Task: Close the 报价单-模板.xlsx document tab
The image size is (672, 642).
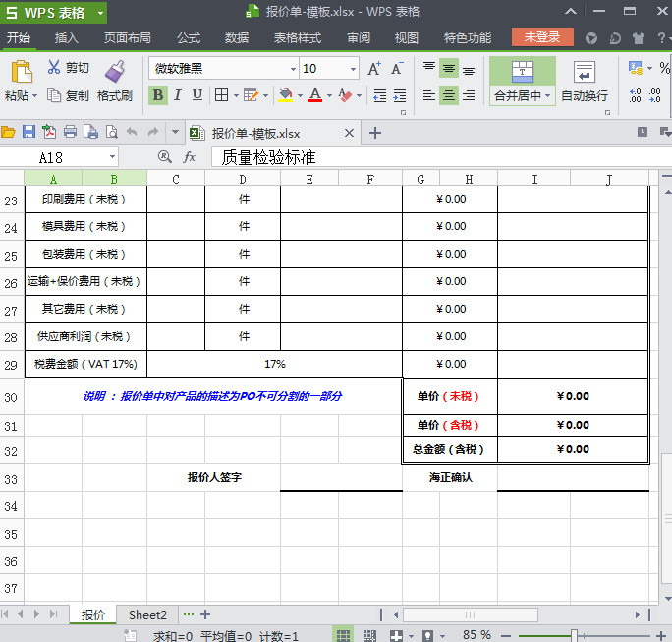Action: tap(349, 133)
